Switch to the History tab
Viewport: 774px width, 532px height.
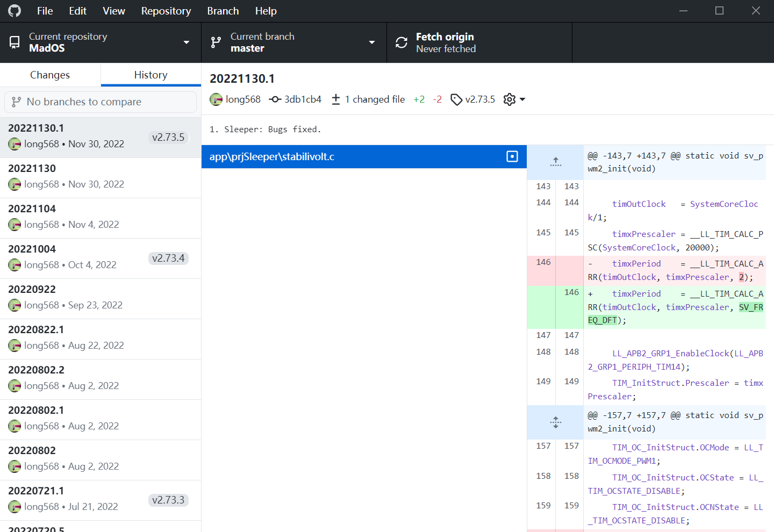pyautogui.click(x=151, y=75)
